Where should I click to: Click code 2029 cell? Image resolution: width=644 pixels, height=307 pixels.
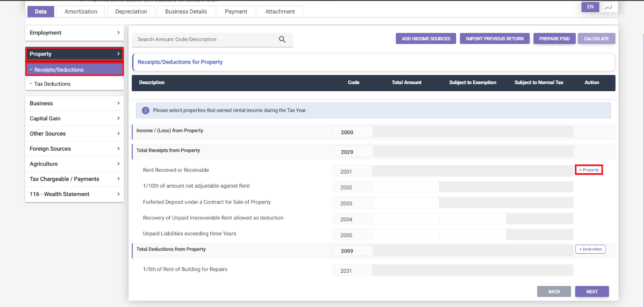click(352, 152)
